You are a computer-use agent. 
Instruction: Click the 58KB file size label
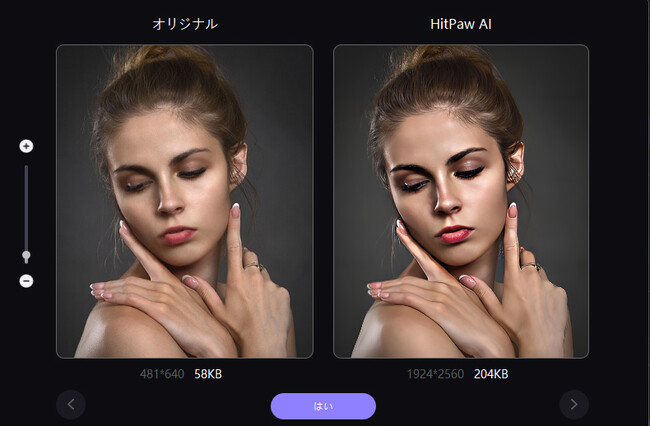(208, 374)
